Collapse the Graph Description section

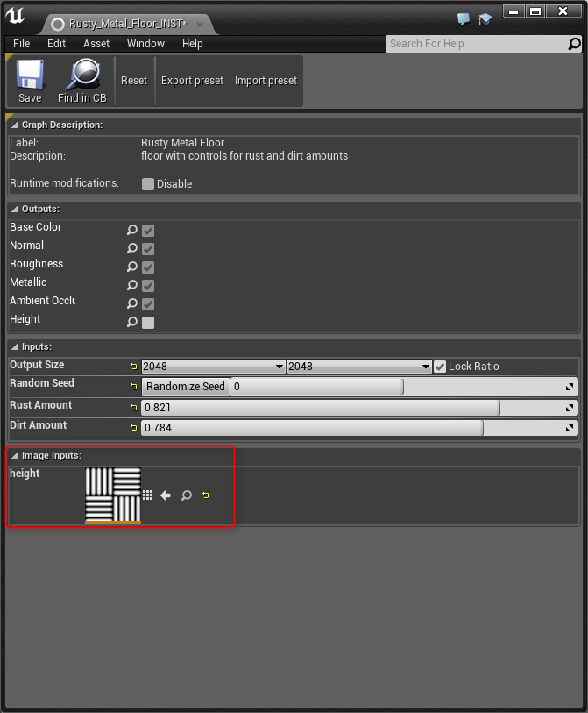tap(15, 125)
